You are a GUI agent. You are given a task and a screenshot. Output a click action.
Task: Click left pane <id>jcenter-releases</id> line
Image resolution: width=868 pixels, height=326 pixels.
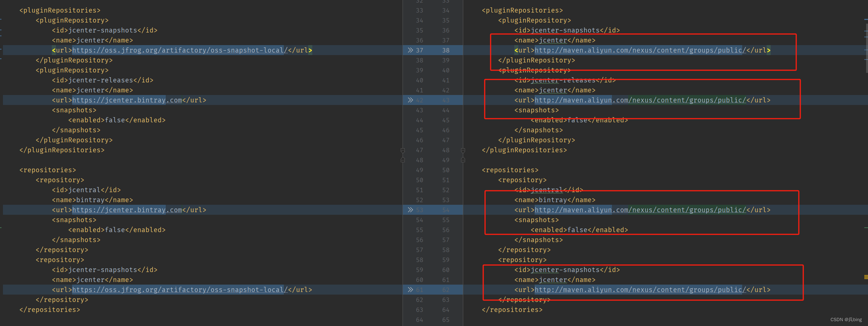(x=102, y=80)
